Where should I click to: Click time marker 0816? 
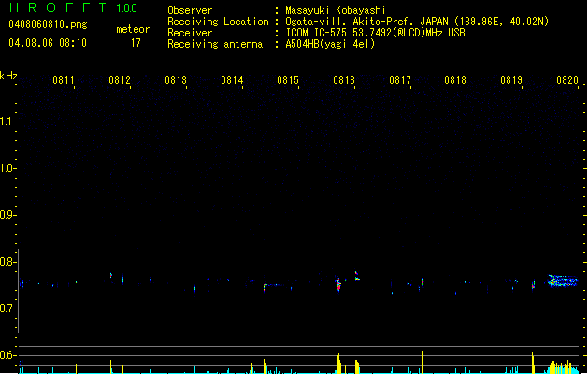[x=344, y=80]
